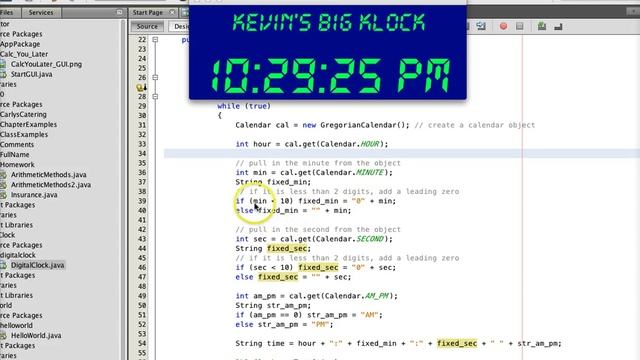Collapse the code fold at line 22
Viewport: 640px width, 360px height.
155,40
